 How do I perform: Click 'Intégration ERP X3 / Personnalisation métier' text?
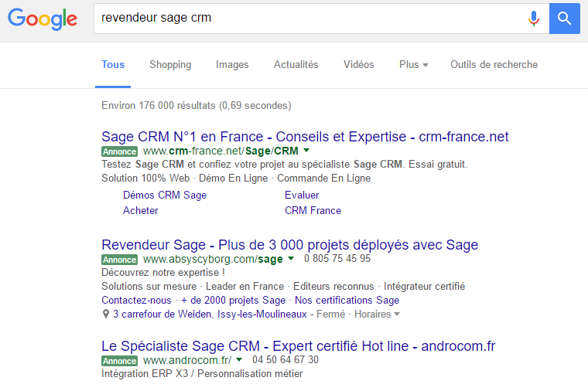(202, 374)
